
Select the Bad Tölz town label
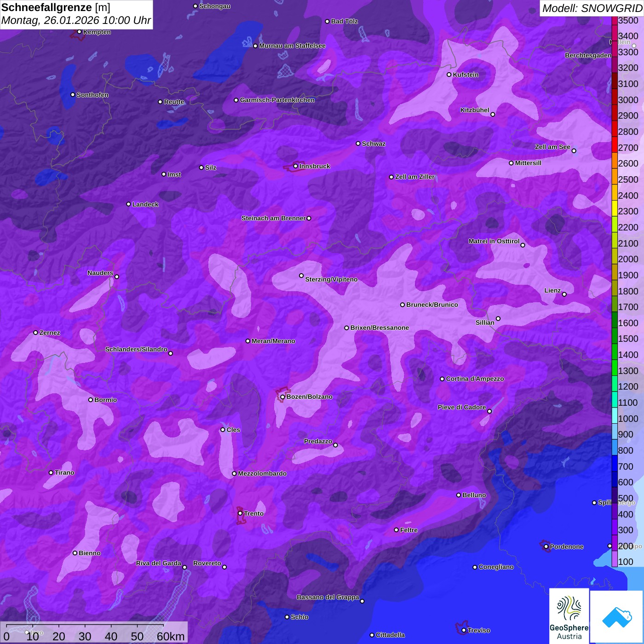pos(345,22)
